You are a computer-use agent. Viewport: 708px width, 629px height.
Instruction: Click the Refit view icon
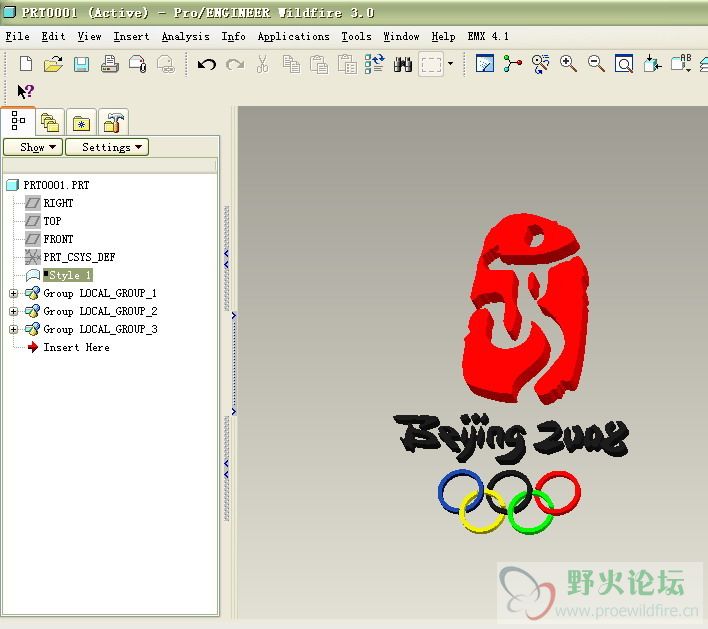(x=624, y=64)
